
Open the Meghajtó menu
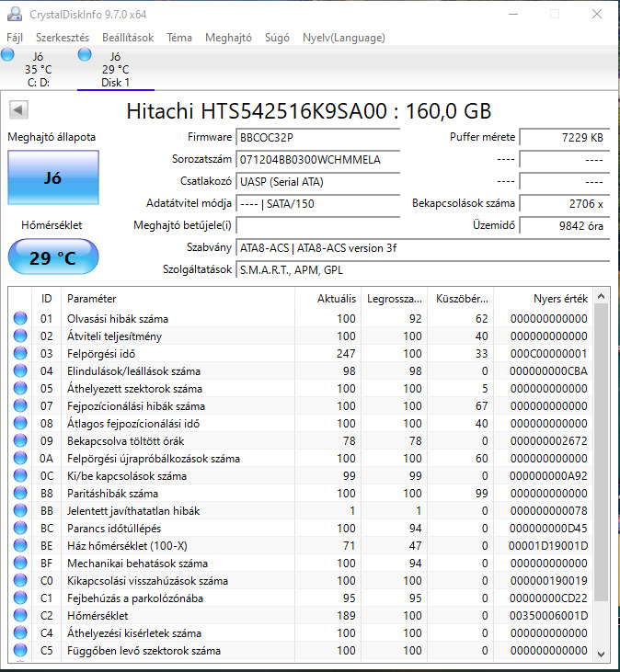tap(228, 38)
